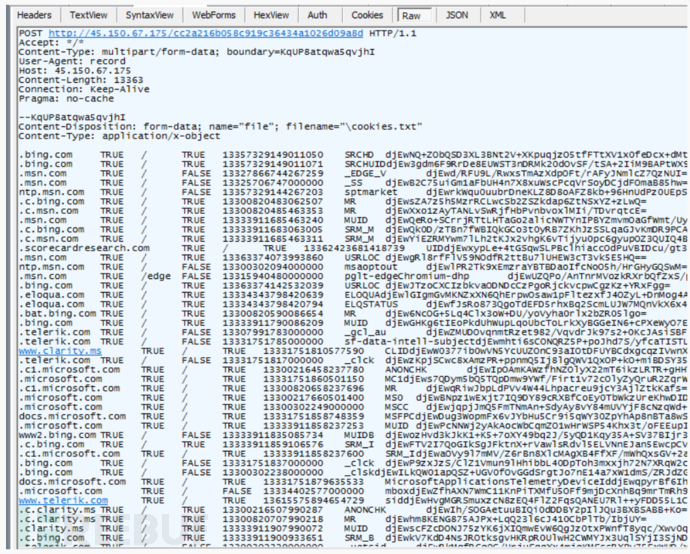Select the Cookies tab

(367, 15)
